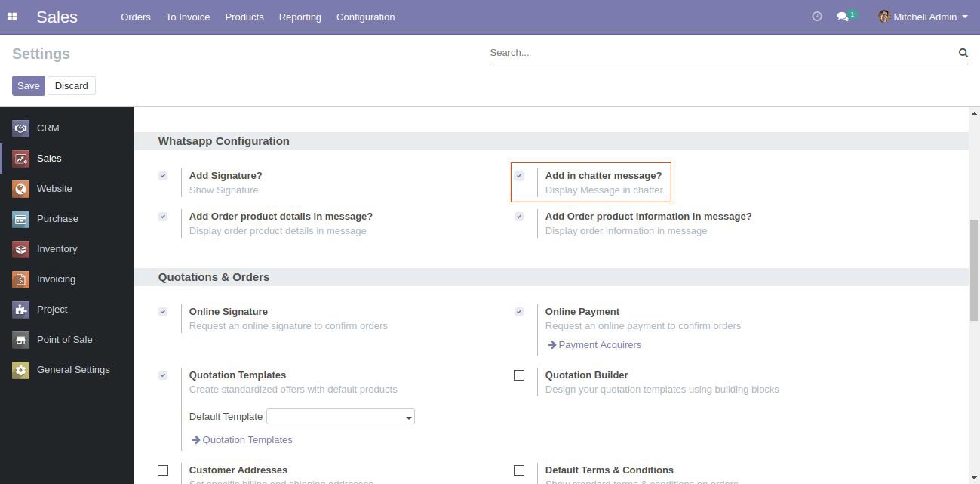This screenshot has width=980, height=484.
Task: Enable the Quotation Builder checkbox
Action: tap(519, 375)
